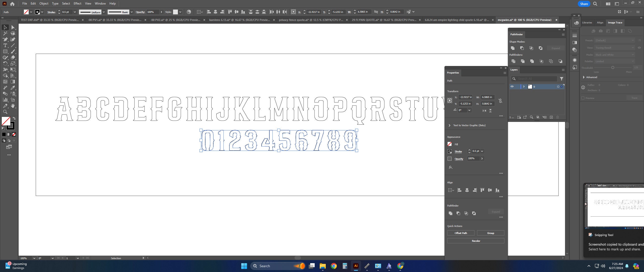Select the black fill swatch in the toolbar
This screenshot has width=644, height=272.
coord(4,134)
